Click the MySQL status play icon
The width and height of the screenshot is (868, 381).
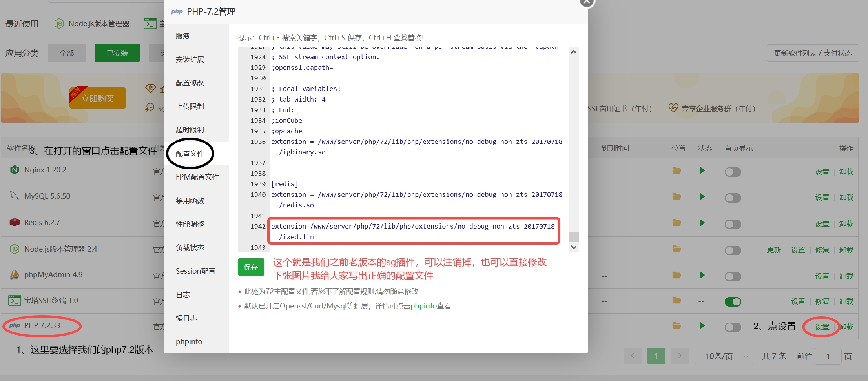702,197
